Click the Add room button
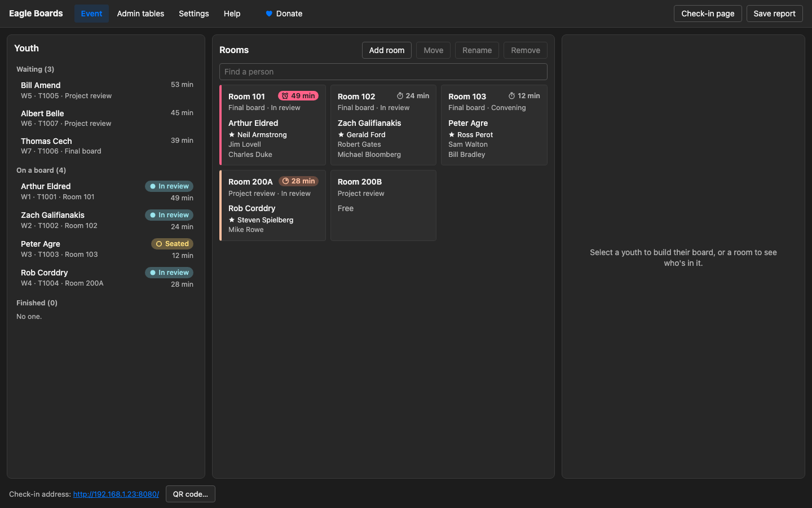Image resolution: width=812 pixels, height=508 pixels. tap(387, 50)
